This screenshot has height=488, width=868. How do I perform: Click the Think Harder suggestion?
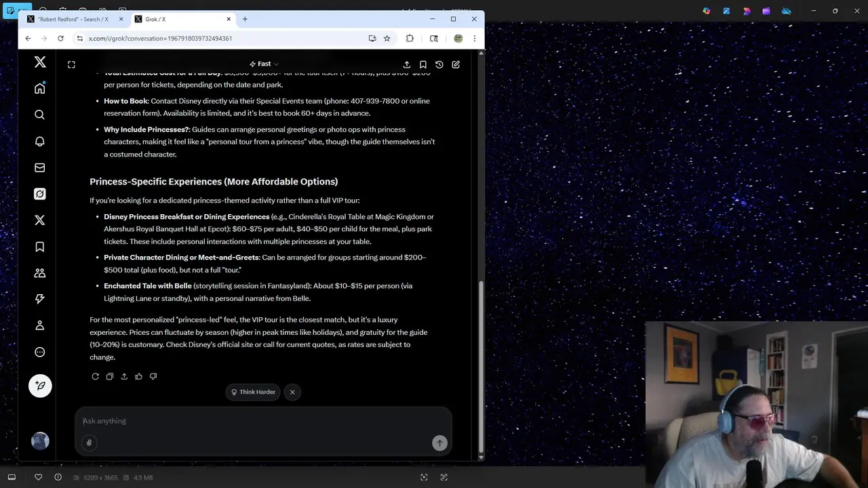[x=254, y=392]
